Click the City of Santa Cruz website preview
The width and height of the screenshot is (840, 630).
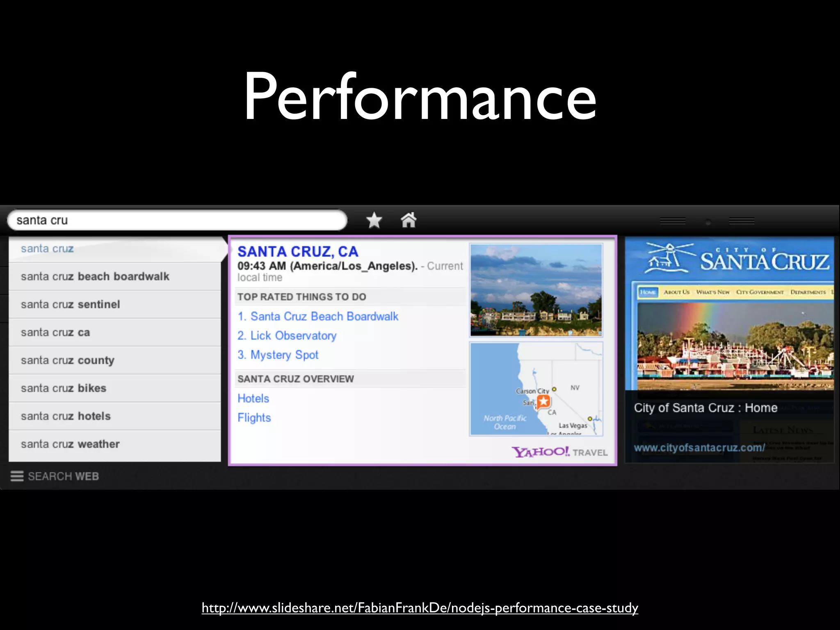tap(729, 350)
